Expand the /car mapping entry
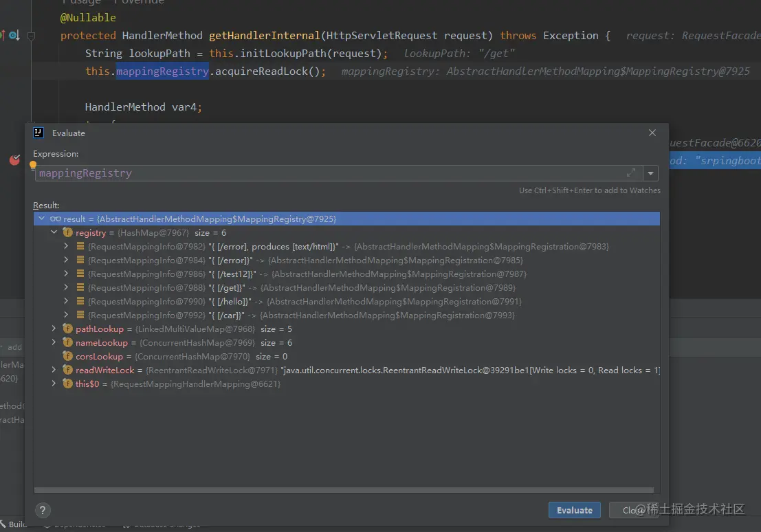Viewport: 761px width, 532px height. (66, 315)
